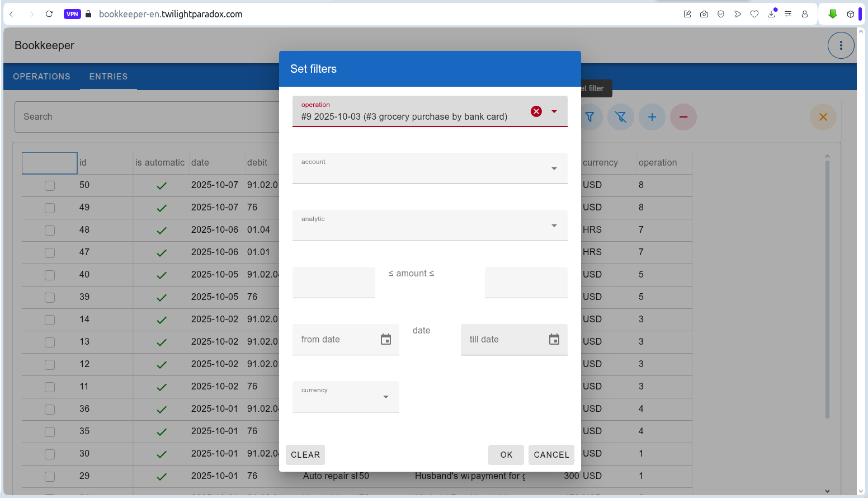Click the plus add entry icon
This screenshot has width=868, height=498.
point(652,117)
